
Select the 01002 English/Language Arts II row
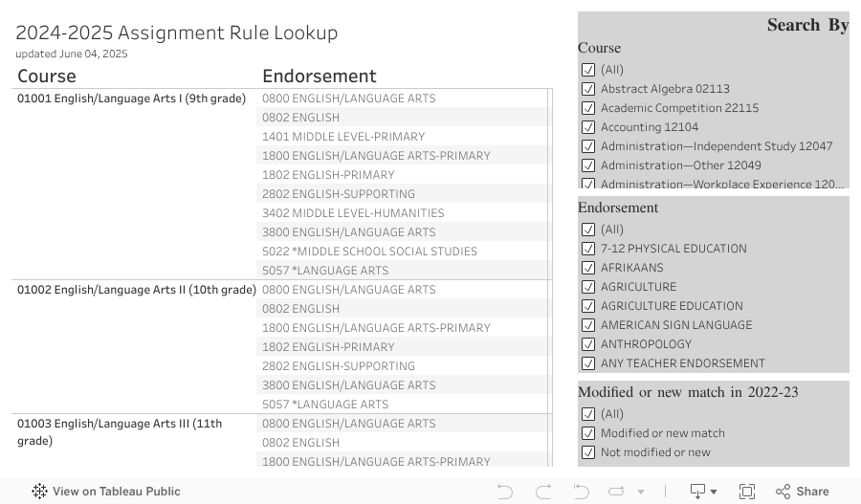pyautogui.click(x=136, y=290)
